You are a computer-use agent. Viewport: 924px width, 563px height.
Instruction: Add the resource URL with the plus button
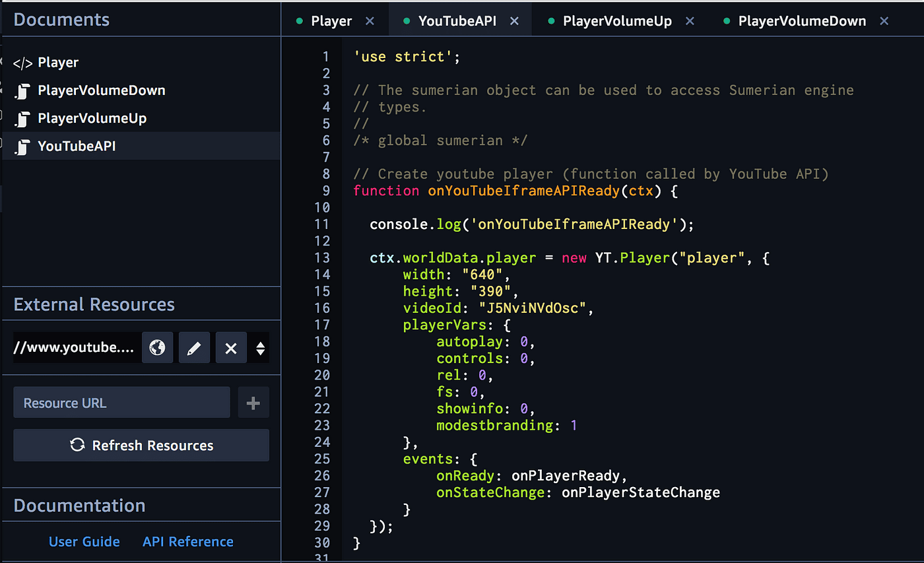pos(253,403)
